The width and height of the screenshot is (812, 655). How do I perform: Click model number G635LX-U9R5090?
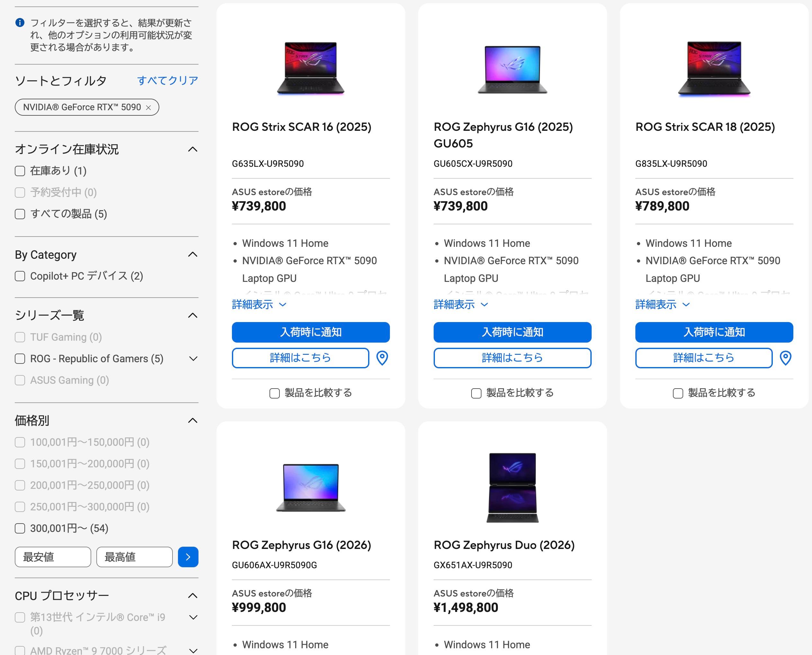click(x=268, y=164)
